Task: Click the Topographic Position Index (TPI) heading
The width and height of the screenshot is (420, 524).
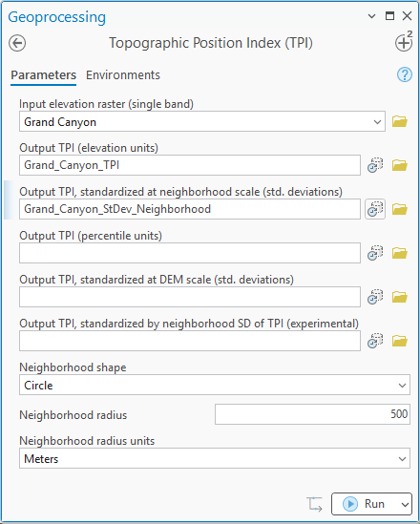Action: point(211,43)
